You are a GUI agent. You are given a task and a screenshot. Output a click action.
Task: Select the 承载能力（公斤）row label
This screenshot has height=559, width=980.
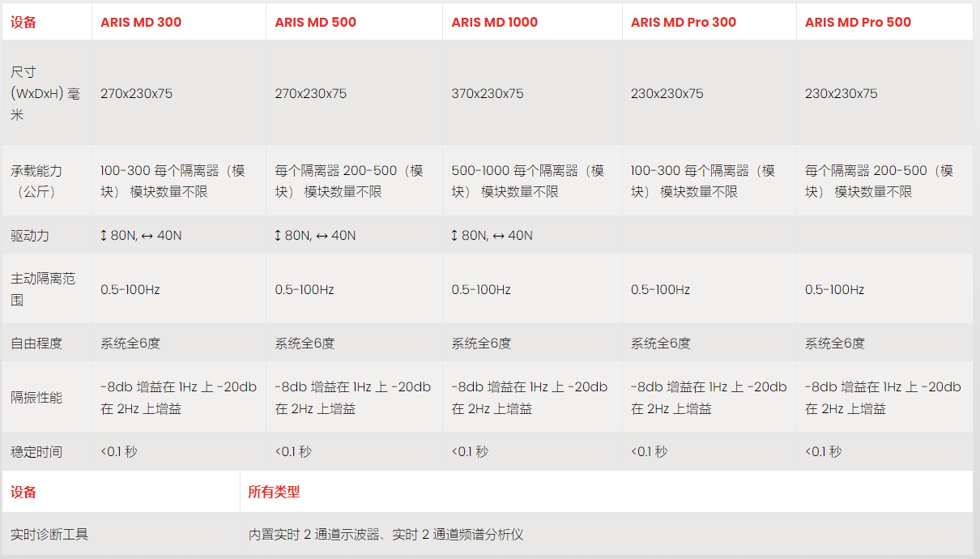pyautogui.click(x=36, y=181)
